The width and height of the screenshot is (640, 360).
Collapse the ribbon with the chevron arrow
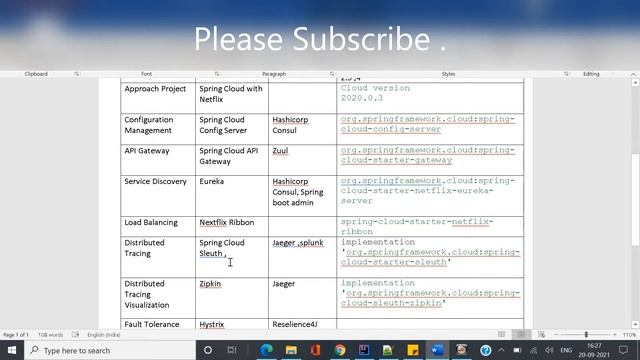[x=633, y=74]
